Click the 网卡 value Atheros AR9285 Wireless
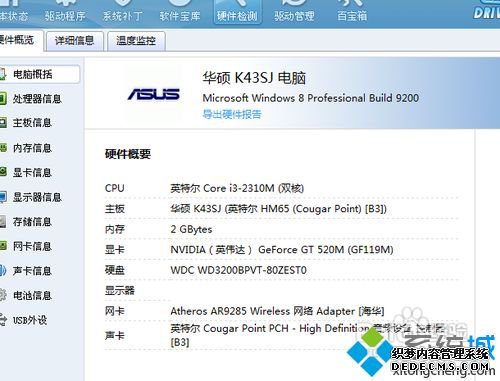 click(277, 311)
